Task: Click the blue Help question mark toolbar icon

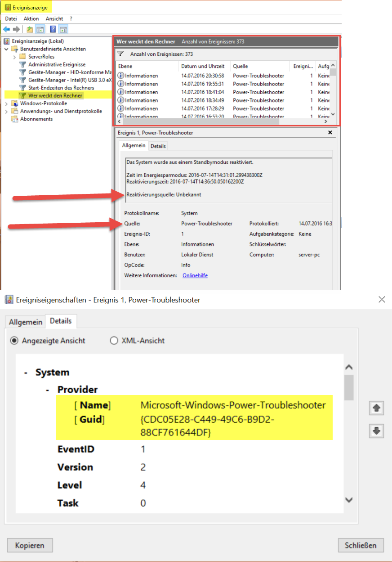Action: [x=53, y=29]
